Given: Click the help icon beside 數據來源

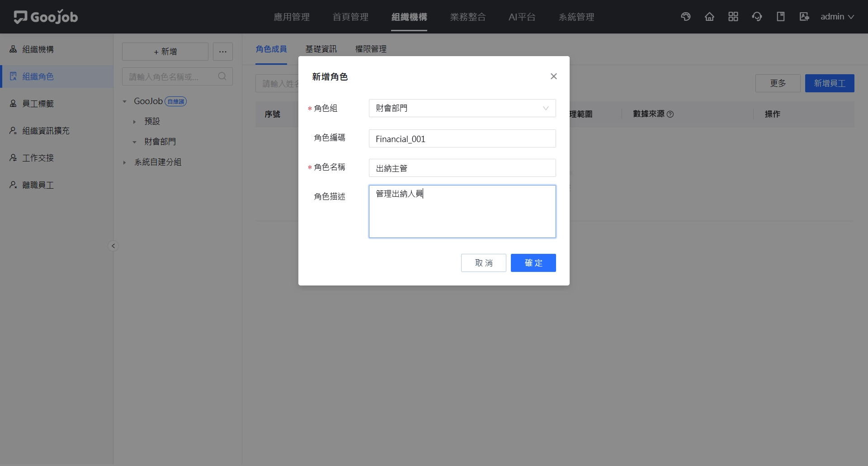Looking at the screenshot, I should coord(670,114).
